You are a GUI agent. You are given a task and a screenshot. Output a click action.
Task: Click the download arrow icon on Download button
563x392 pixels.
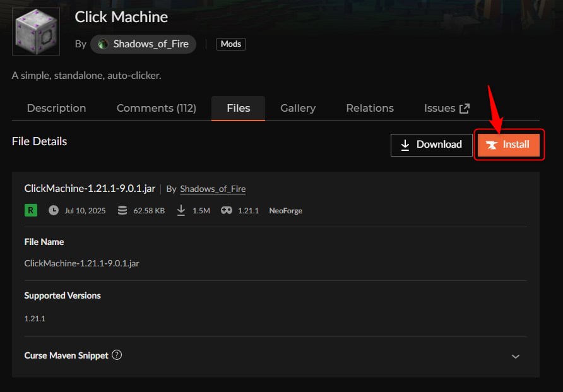pos(405,145)
